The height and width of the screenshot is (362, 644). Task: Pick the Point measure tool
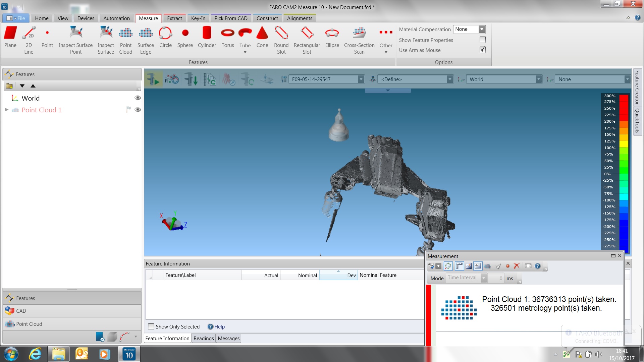(47, 37)
